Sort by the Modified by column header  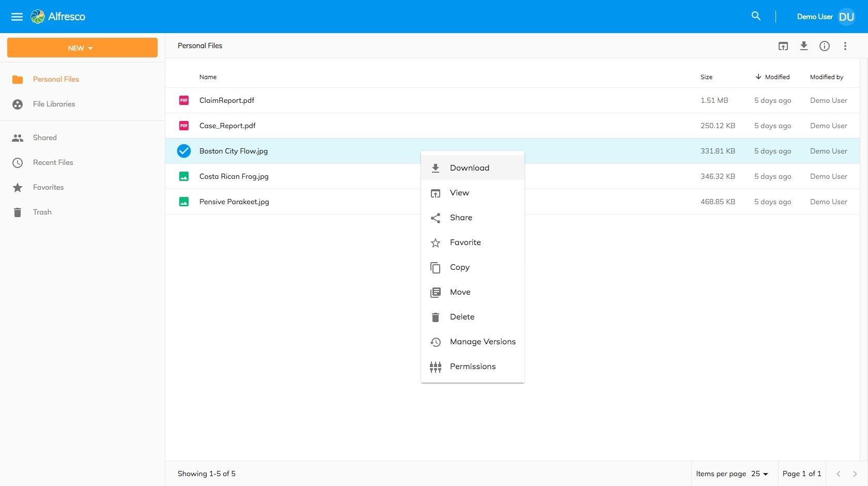pyautogui.click(x=827, y=77)
